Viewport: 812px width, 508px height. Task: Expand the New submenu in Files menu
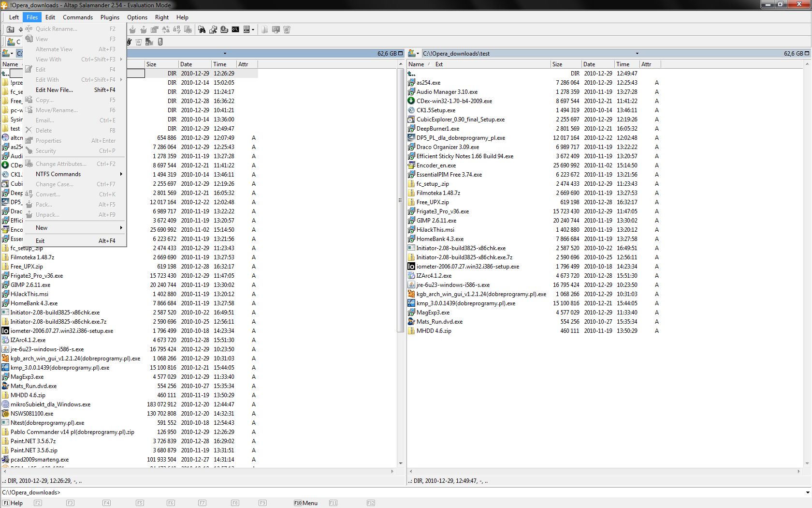coord(74,228)
